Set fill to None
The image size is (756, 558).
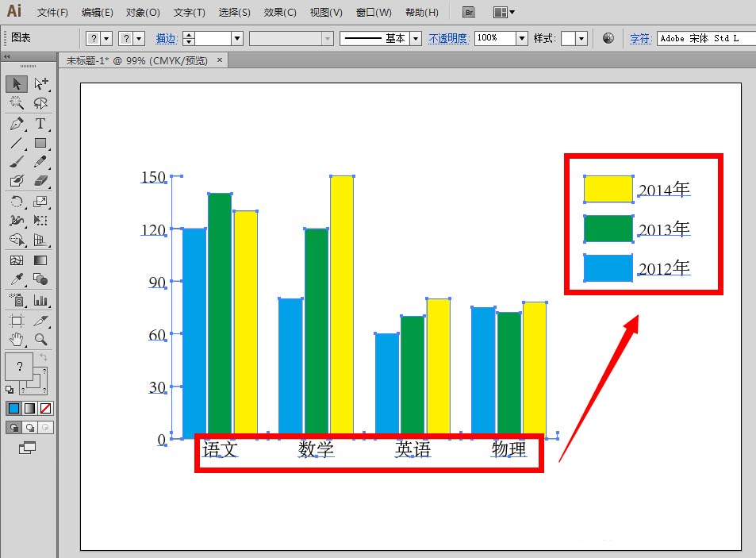45,409
